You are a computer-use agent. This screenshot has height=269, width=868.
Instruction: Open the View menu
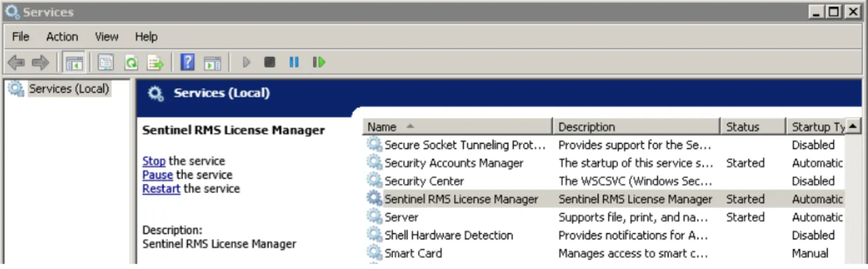coord(106,37)
